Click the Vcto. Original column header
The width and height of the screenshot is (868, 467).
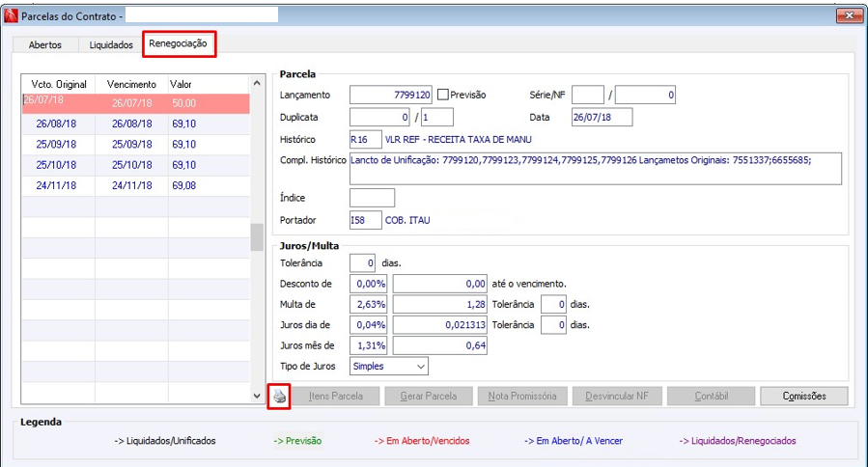[x=59, y=84]
